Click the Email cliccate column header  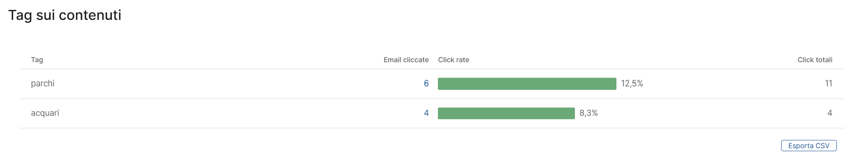pos(406,60)
